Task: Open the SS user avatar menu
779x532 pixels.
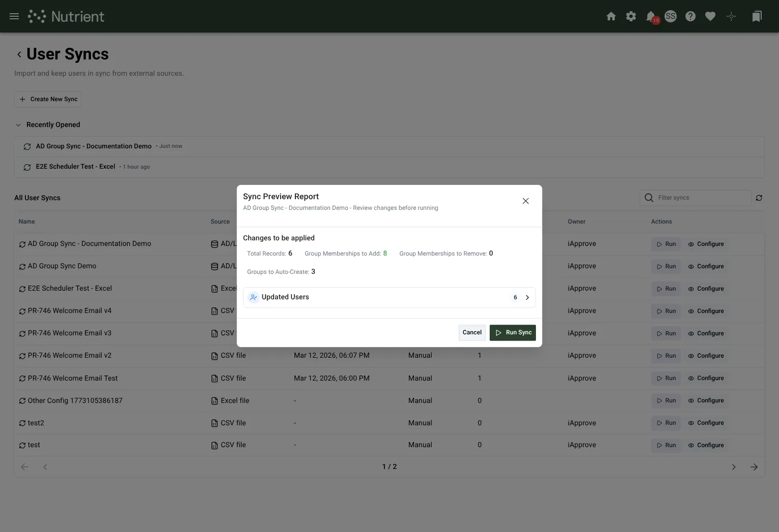Action: coord(671,16)
